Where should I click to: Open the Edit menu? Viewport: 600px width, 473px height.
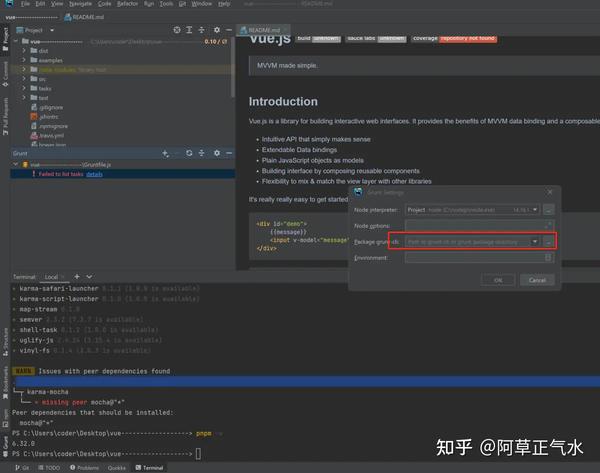[40, 4]
